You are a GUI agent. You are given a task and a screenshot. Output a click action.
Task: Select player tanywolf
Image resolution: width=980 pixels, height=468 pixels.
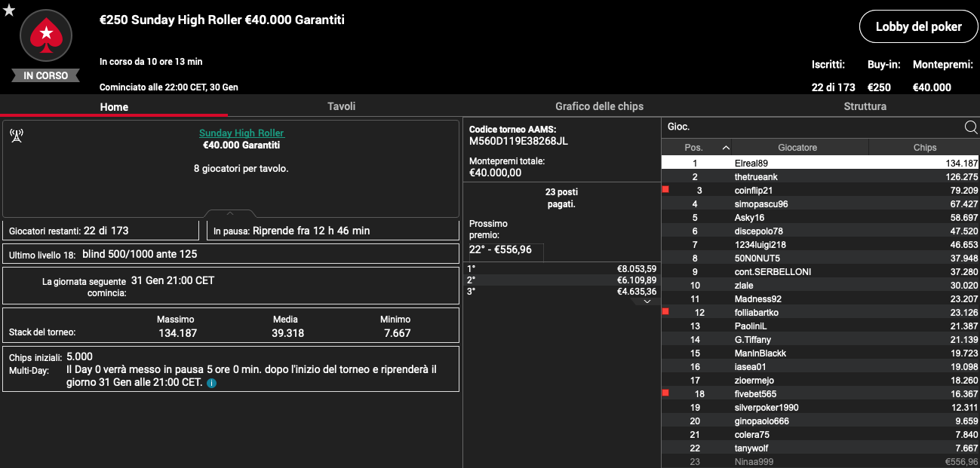pyautogui.click(x=820, y=448)
